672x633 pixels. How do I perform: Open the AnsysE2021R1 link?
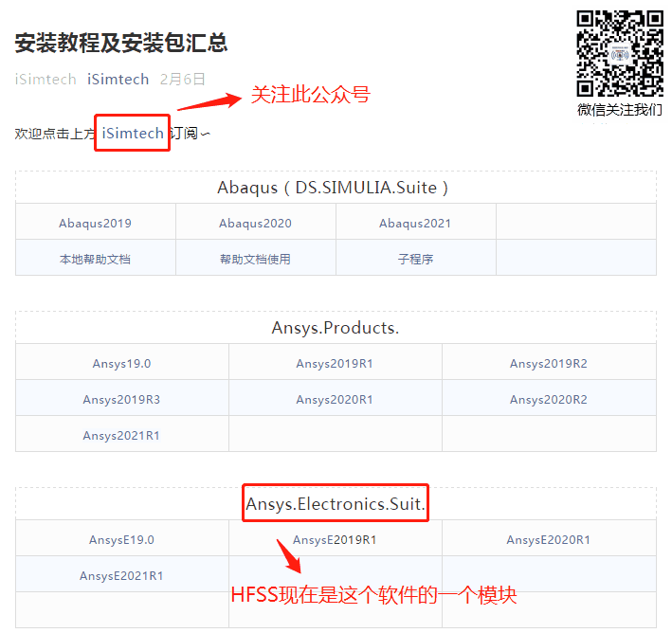click(x=121, y=576)
